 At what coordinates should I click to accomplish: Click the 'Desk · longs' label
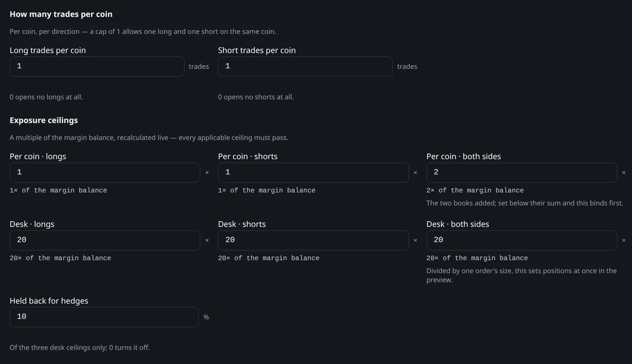pos(32,224)
